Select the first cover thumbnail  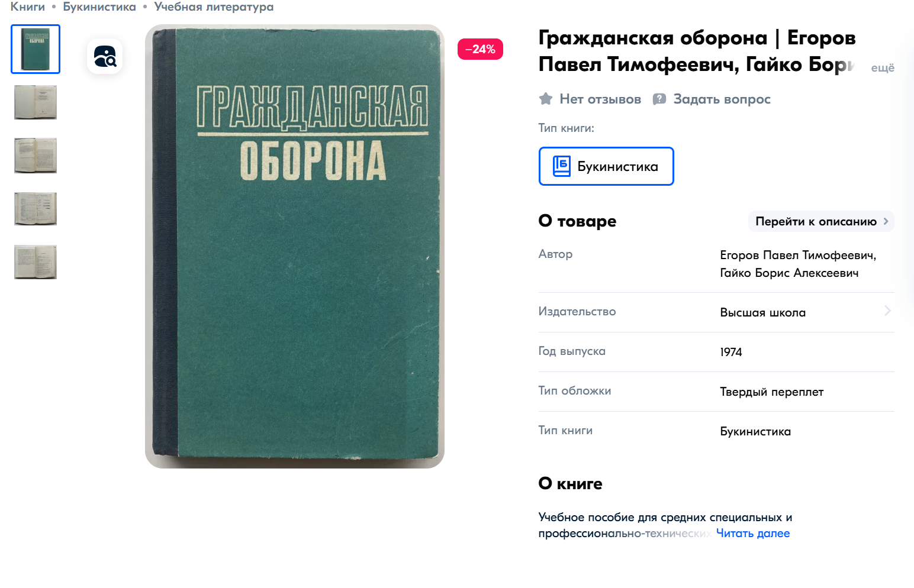click(36, 49)
